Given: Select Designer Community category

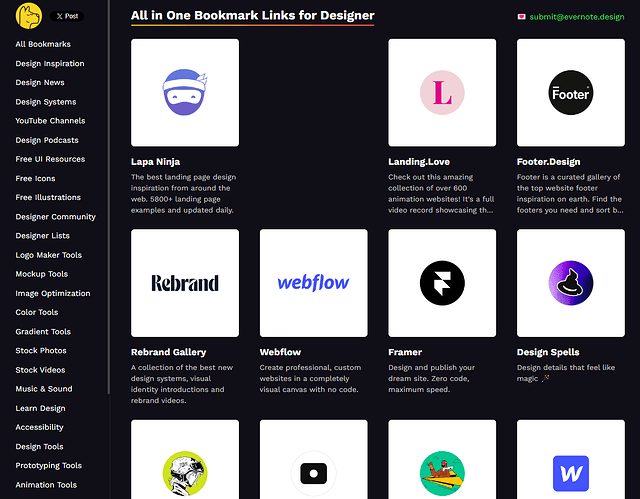Looking at the screenshot, I should (56, 217).
